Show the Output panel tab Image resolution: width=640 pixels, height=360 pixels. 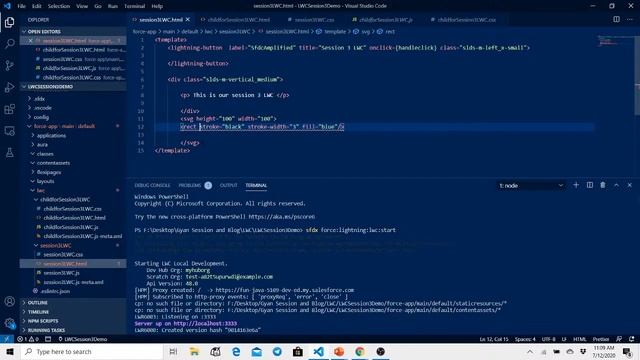click(228, 185)
